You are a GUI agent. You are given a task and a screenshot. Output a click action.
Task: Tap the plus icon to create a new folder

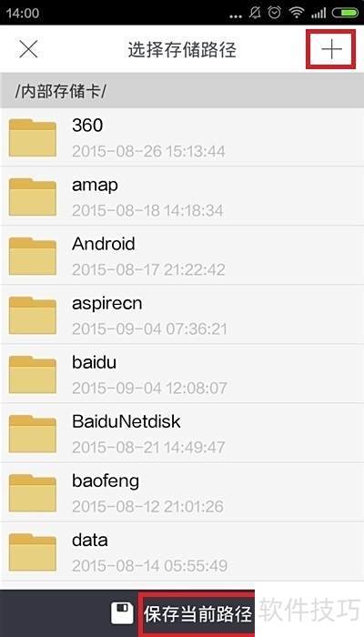point(331,49)
